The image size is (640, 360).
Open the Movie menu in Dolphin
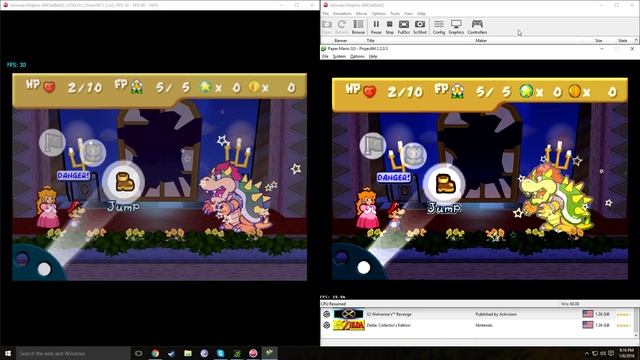[361, 13]
